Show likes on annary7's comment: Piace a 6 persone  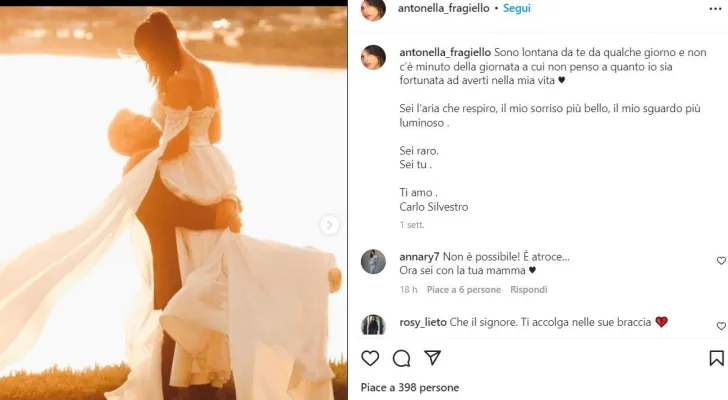point(463,290)
